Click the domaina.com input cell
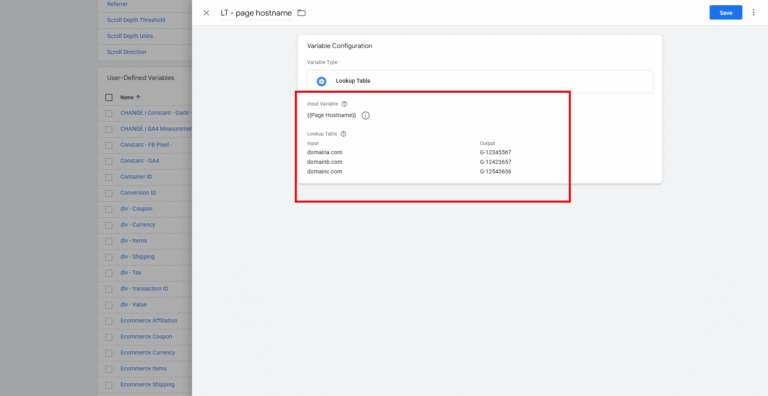Viewport: 768px width, 396px height. pos(325,152)
